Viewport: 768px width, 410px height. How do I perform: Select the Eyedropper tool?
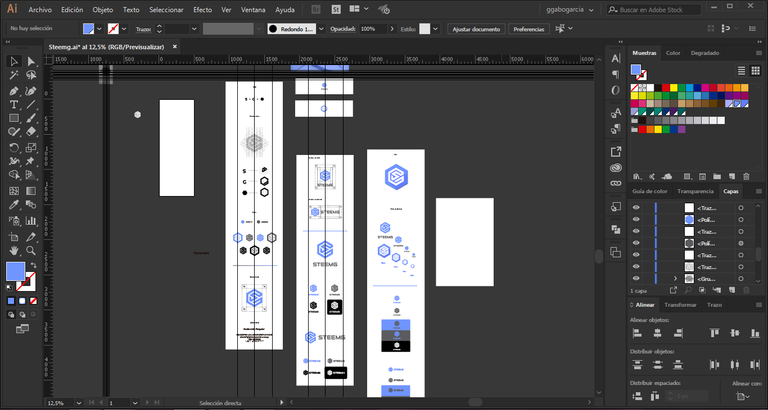tap(14, 204)
